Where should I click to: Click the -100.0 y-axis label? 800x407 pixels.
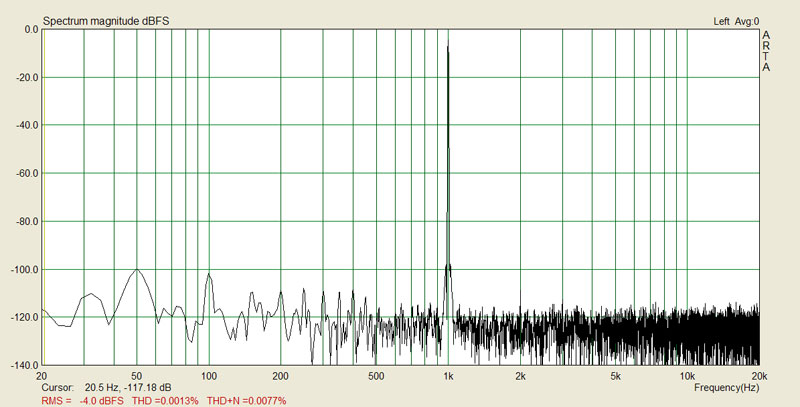coord(23,269)
